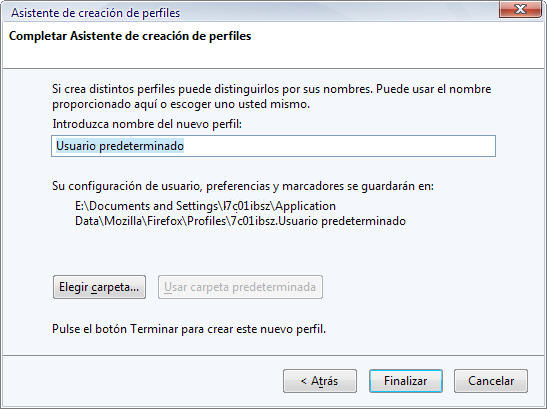Click the Usar carpeta predeterminada button
The width and height of the screenshot is (547, 409).
tap(240, 287)
